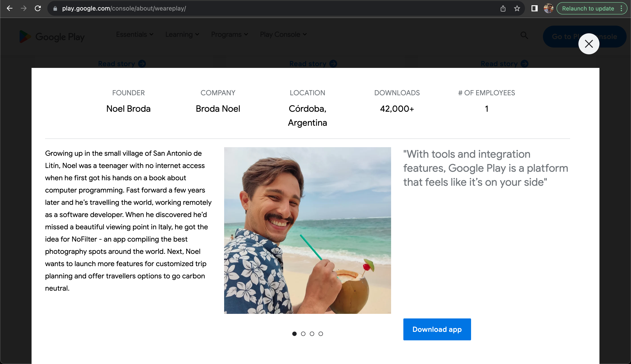Expand the Learning dropdown menu
The width and height of the screenshot is (631, 364).
(182, 35)
